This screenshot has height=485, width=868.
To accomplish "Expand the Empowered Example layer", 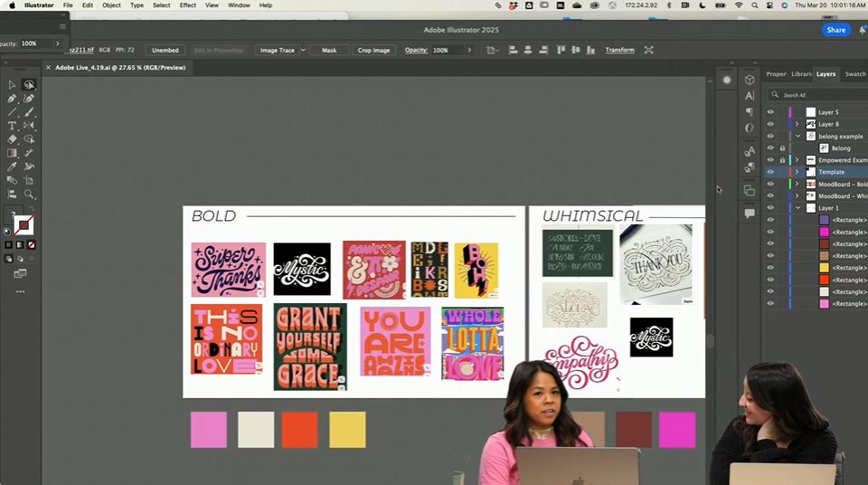I will point(797,160).
